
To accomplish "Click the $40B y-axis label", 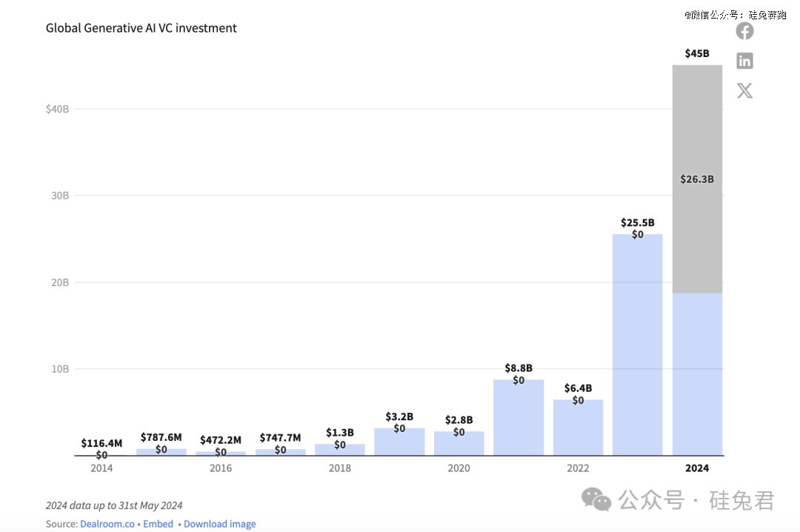I will (x=57, y=109).
